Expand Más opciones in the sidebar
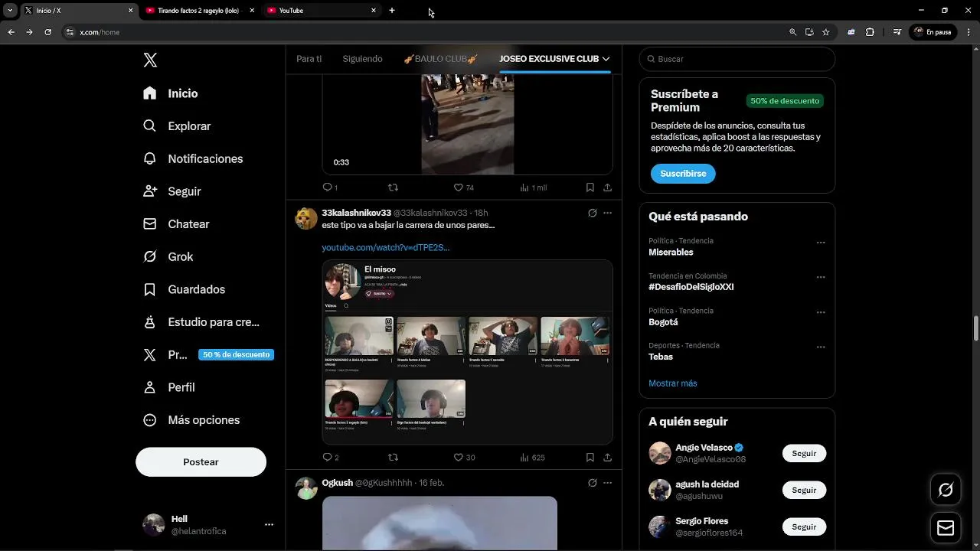 click(x=191, y=420)
